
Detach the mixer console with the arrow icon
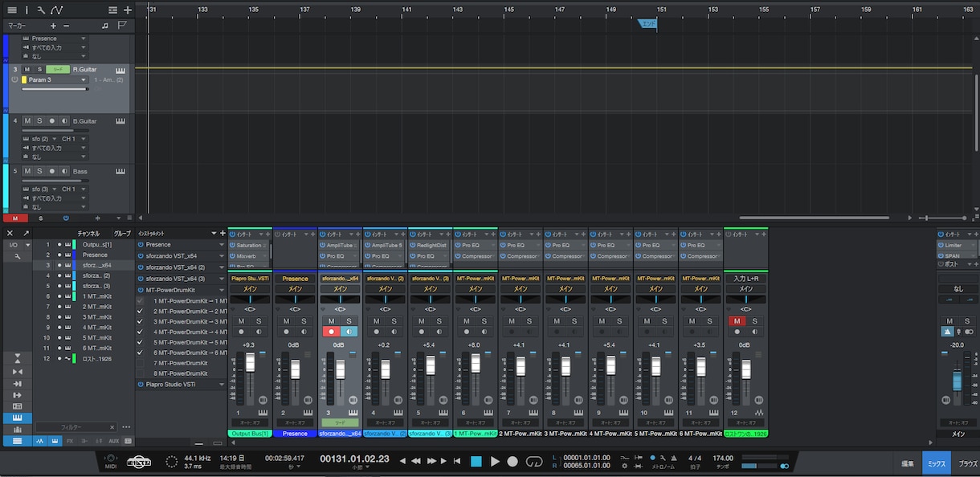tap(26, 233)
